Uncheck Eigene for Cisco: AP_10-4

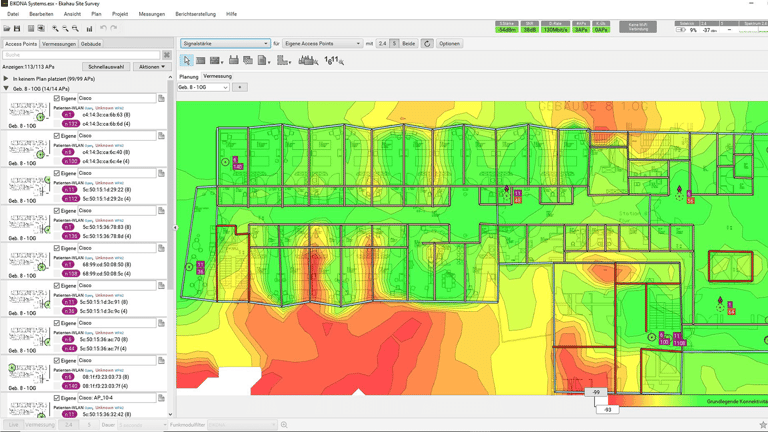[x=57, y=398]
